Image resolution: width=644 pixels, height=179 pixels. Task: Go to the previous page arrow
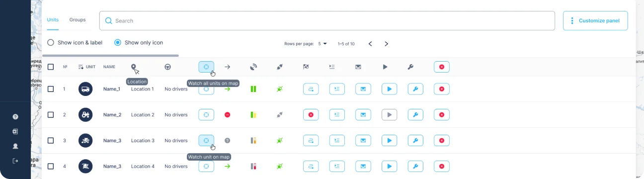370,44
